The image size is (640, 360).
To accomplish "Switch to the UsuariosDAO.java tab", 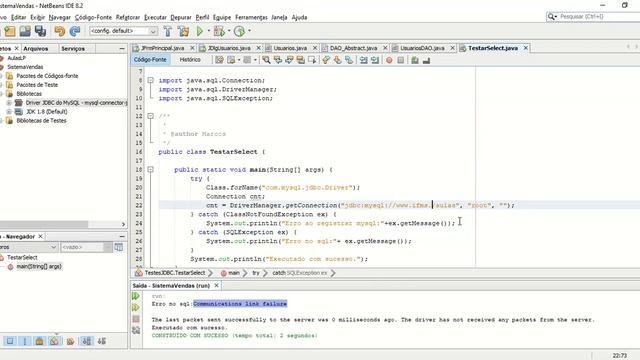I will (x=422, y=48).
